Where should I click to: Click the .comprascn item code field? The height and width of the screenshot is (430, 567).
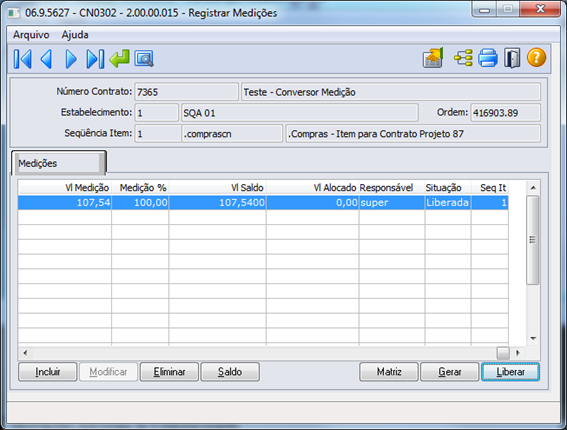232,134
